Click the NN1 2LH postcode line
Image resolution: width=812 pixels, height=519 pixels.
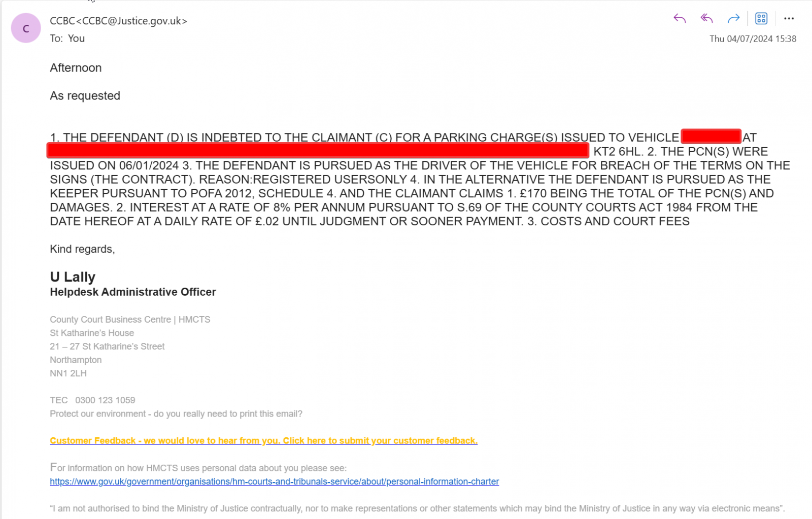point(68,373)
